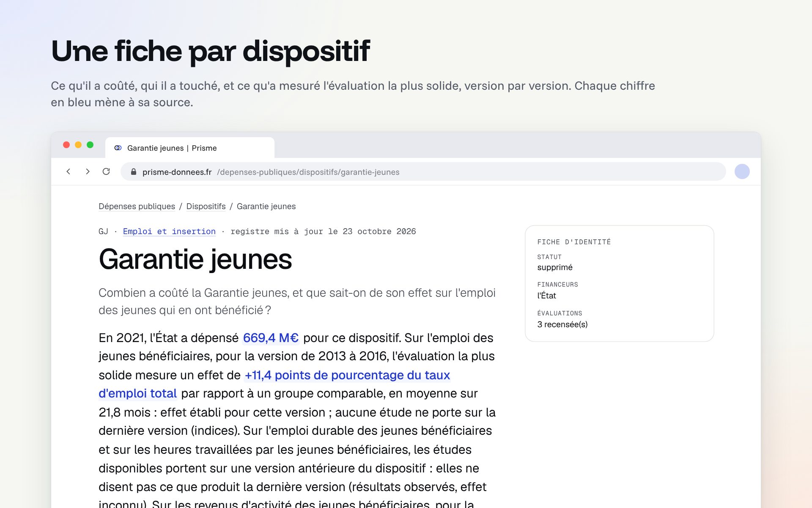
Task: Click the address bar URL field
Action: [423, 171]
